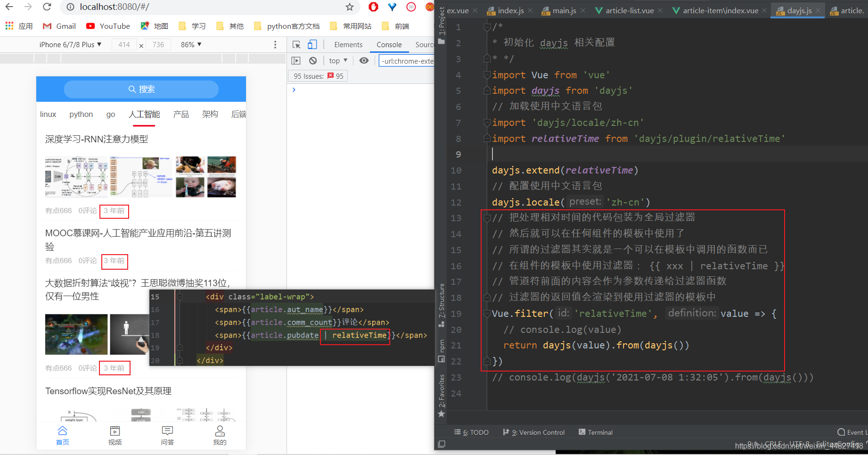The height and width of the screenshot is (455, 868).
Task: Switch to the Elements tab in DevTools
Action: pos(348,45)
